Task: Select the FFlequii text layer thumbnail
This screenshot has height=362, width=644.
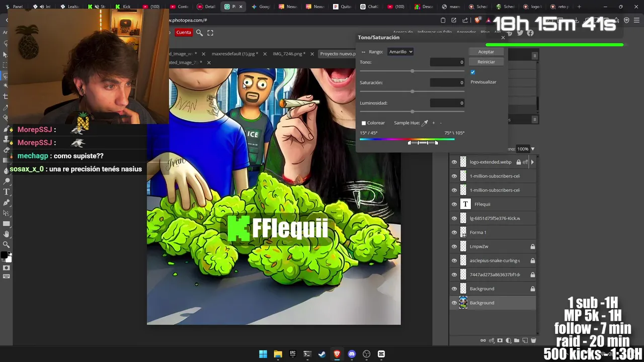Action: coord(465,204)
